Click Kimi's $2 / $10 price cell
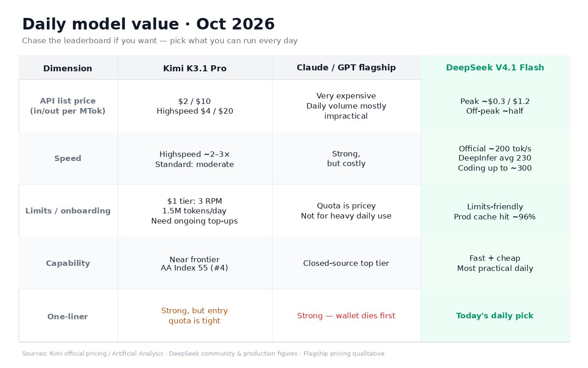The height and width of the screenshot is (368, 588). (195, 106)
